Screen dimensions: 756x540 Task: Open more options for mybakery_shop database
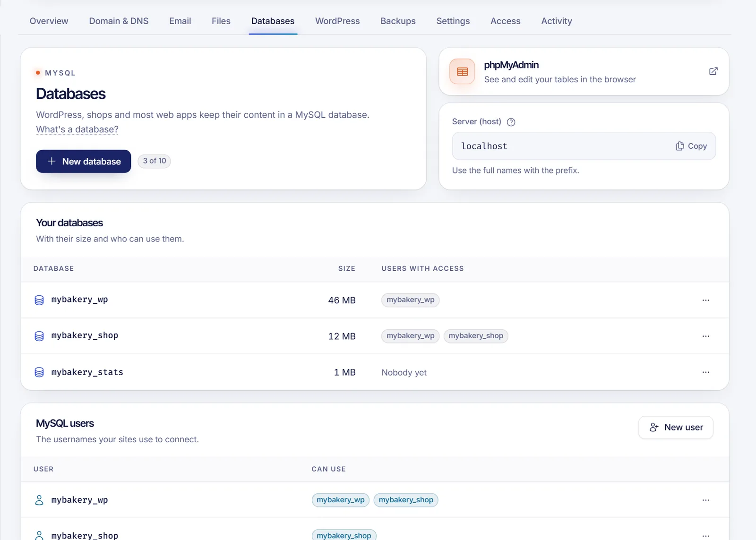click(705, 336)
